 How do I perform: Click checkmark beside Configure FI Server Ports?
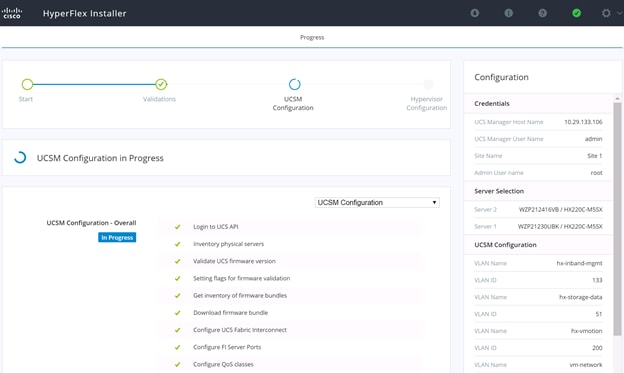point(177,347)
